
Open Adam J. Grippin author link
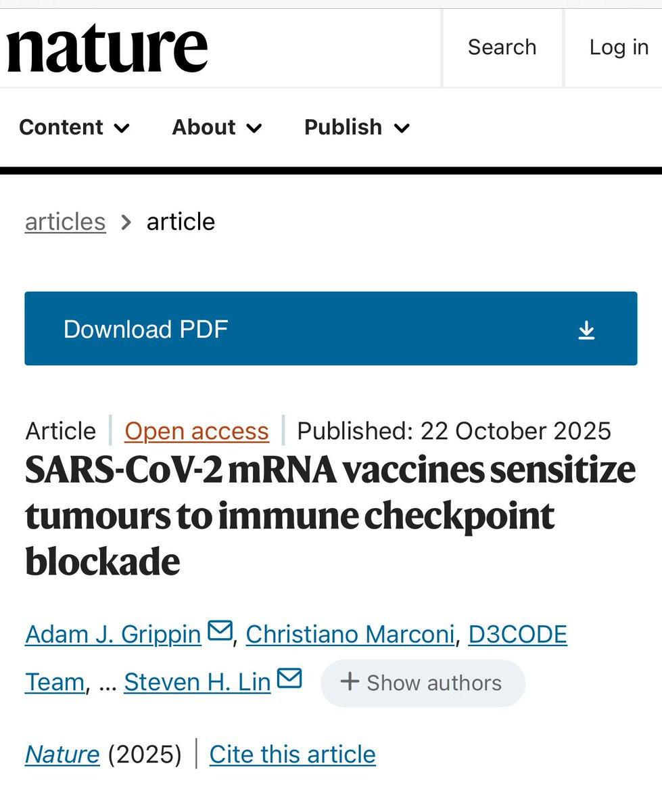[x=113, y=634]
